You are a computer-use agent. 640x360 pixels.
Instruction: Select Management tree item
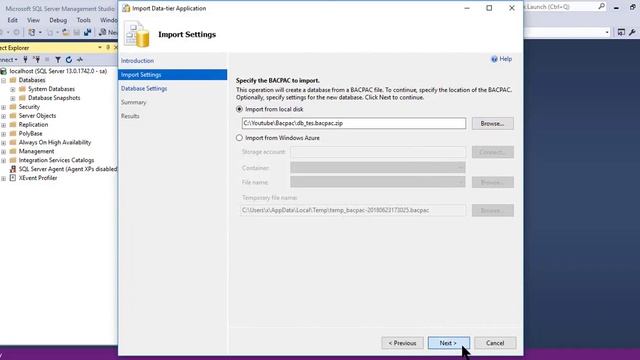(x=36, y=151)
